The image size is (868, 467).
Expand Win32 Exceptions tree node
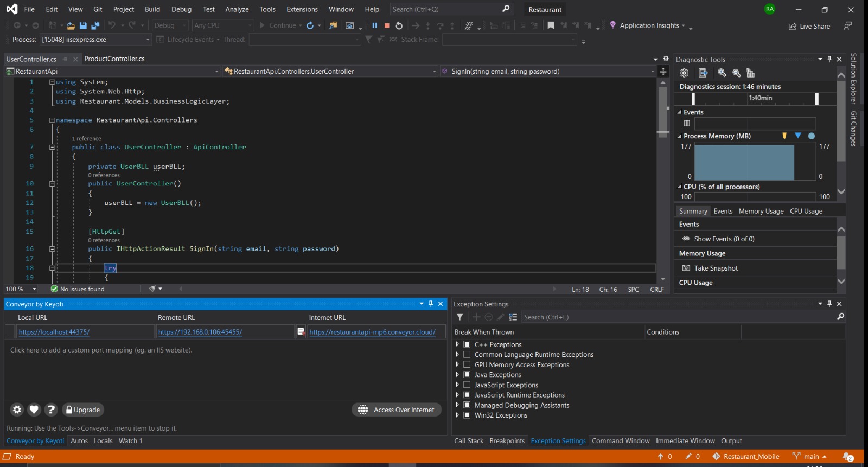[x=457, y=415]
